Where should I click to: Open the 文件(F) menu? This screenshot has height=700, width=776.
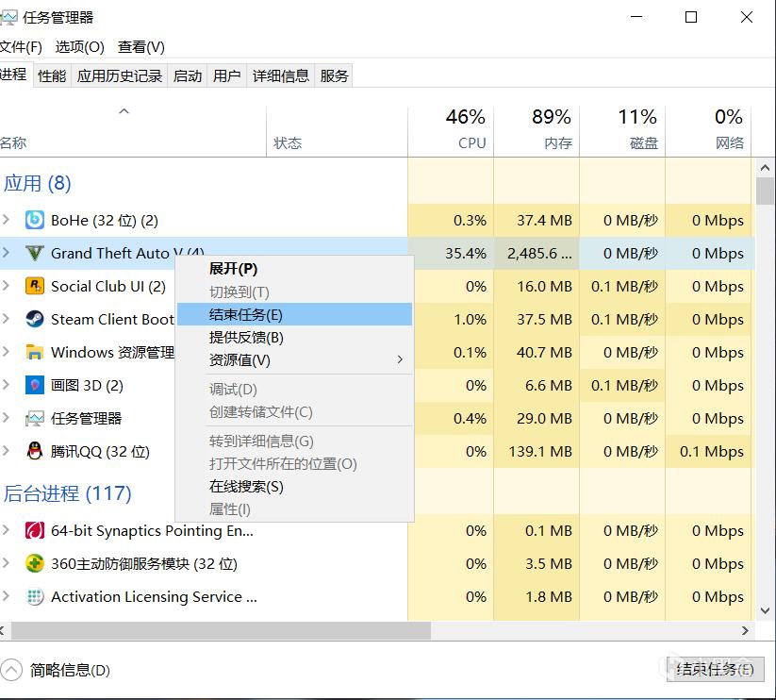click(21, 47)
